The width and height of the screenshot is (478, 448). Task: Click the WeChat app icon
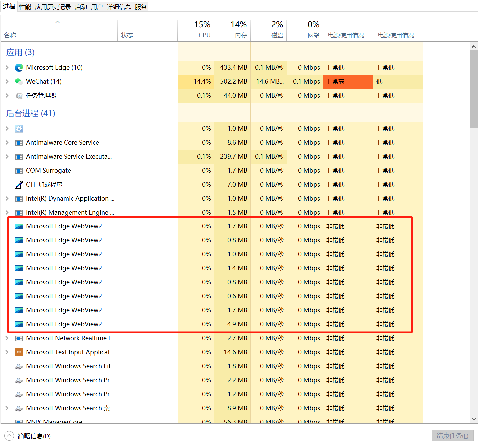19,82
